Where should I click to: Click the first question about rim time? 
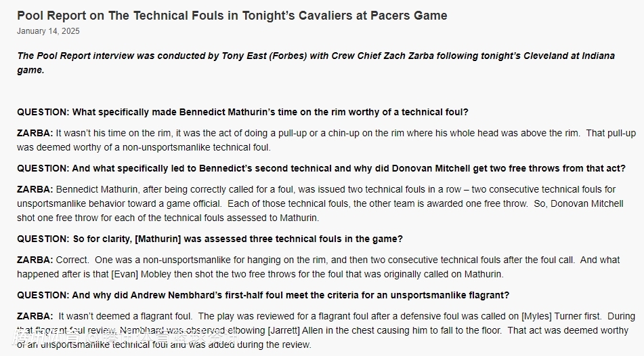tap(242, 112)
